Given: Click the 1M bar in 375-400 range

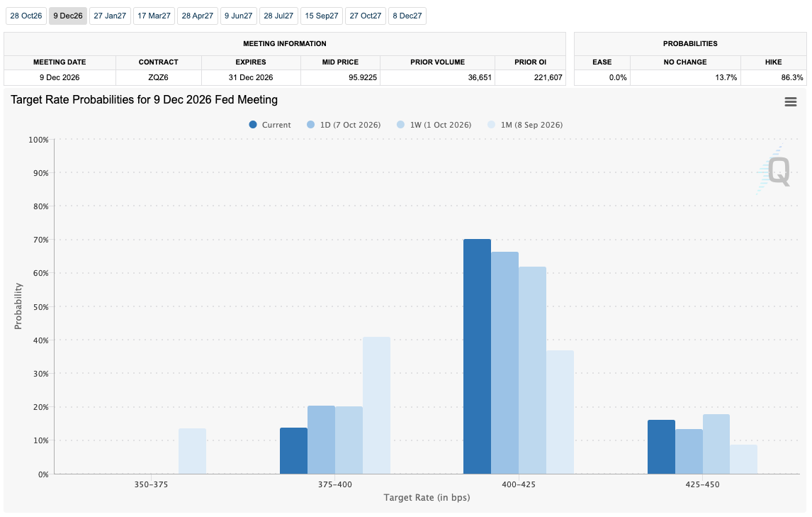Looking at the screenshot, I should [x=376, y=406].
